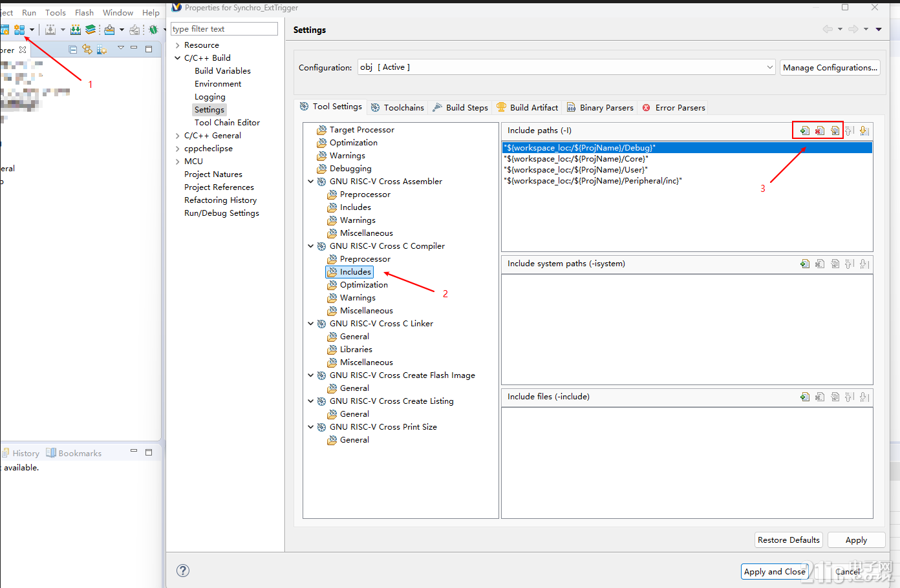Expand the Resource node
This screenshot has height=588, width=900.
pyautogui.click(x=178, y=45)
